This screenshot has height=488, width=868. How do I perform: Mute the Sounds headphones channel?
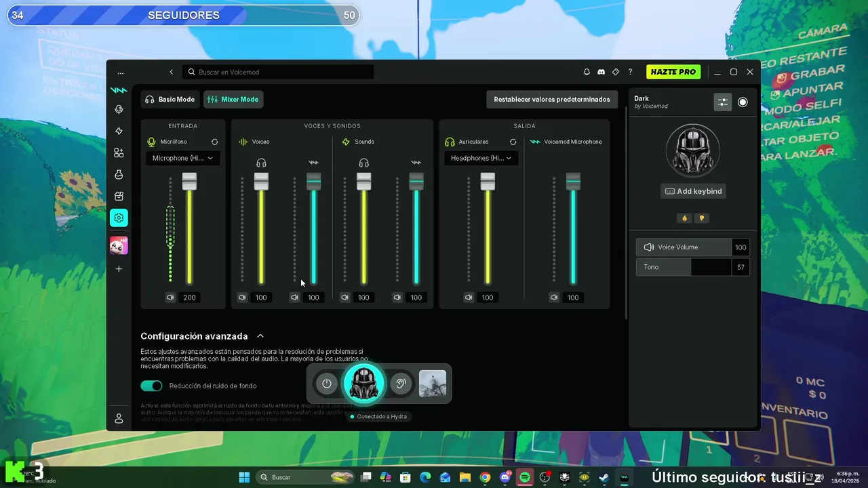pos(344,298)
